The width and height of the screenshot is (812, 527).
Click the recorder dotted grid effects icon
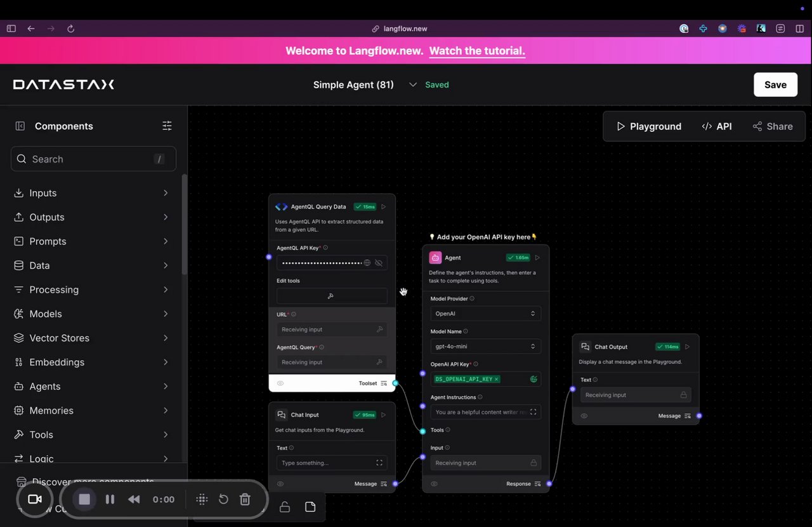pos(202,499)
